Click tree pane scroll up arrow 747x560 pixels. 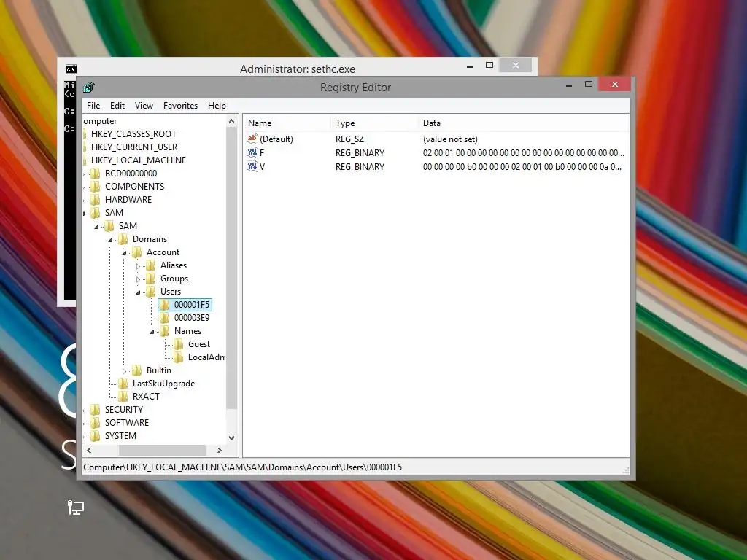click(x=231, y=122)
